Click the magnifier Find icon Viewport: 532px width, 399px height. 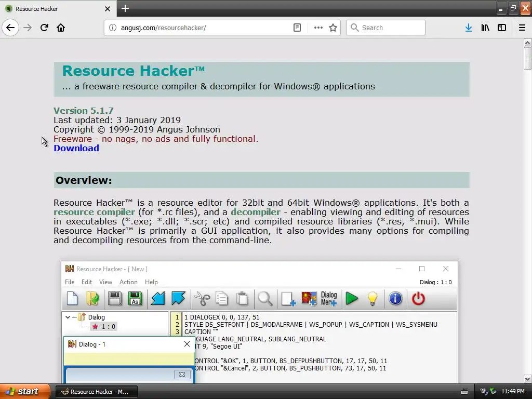(x=265, y=299)
